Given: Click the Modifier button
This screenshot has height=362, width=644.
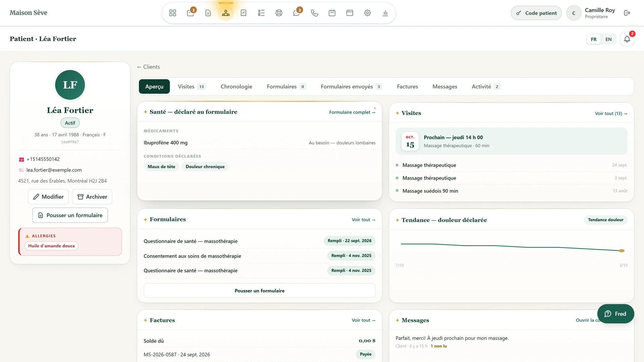Looking at the screenshot, I should 48,197.
